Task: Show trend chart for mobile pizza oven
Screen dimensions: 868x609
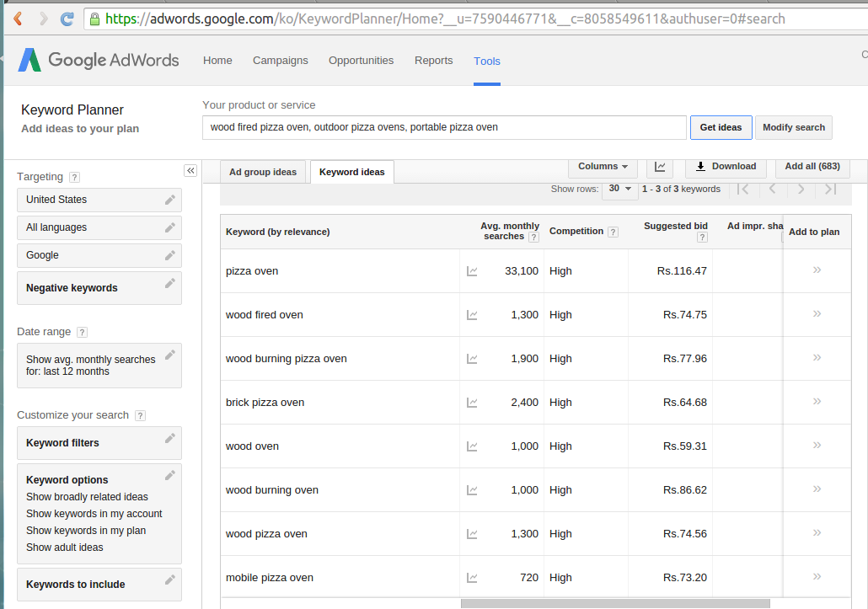Action: point(472,578)
